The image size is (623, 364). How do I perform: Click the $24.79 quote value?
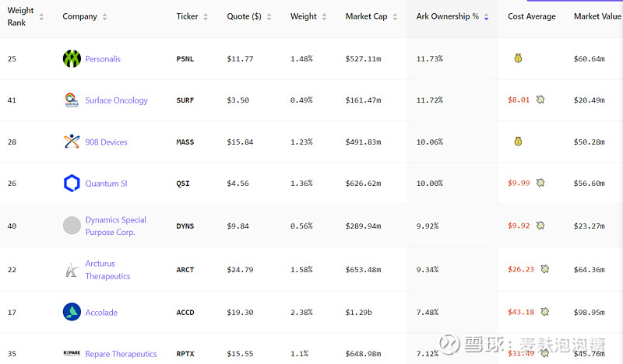point(240,270)
